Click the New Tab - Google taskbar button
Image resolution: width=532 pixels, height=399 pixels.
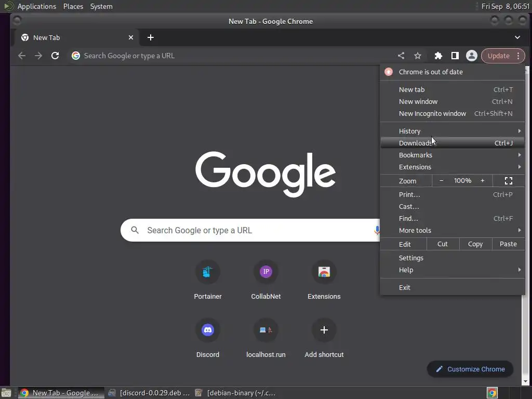(61, 393)
